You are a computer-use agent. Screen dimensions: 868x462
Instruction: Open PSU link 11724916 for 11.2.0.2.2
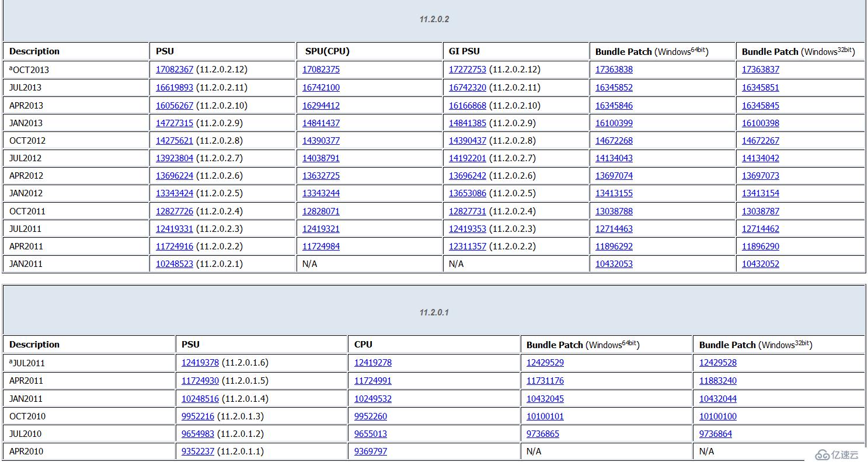pos(175,246)
